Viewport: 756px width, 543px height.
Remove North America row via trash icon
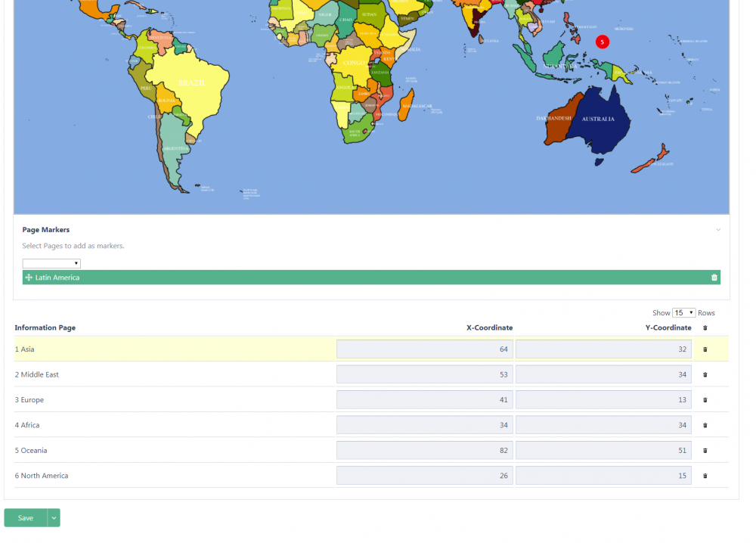tap(705, 476)
